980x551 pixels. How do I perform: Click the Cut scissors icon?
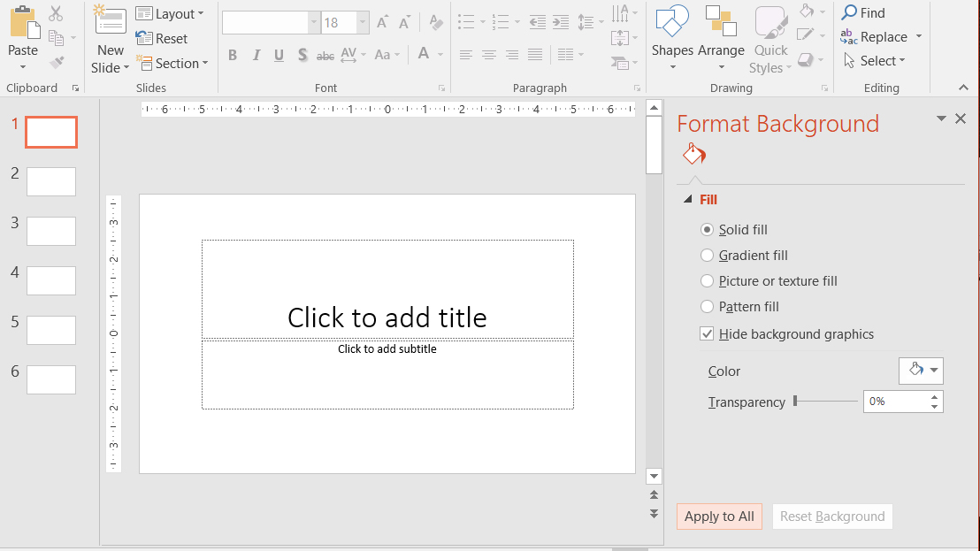click(56, 13)
